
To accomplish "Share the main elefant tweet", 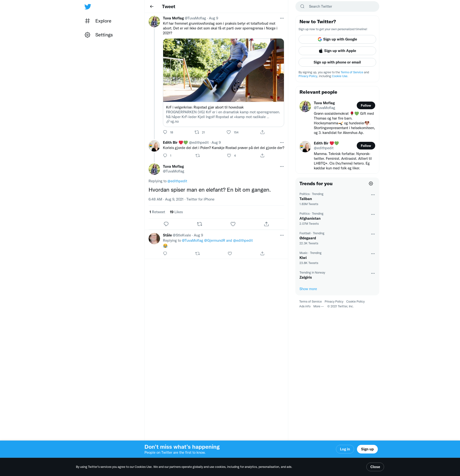I will 266,224.
